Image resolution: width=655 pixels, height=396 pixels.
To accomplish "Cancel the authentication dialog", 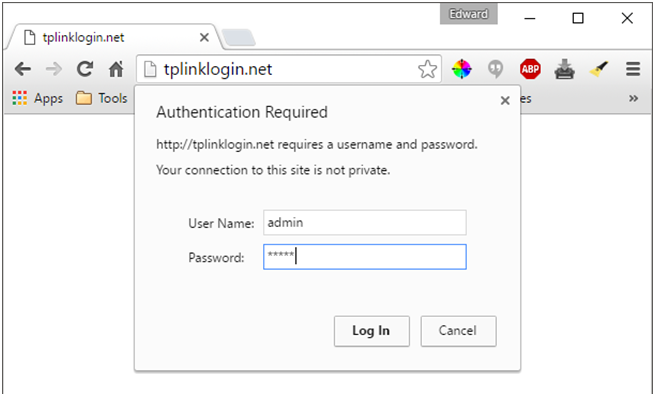I will 458,331.
